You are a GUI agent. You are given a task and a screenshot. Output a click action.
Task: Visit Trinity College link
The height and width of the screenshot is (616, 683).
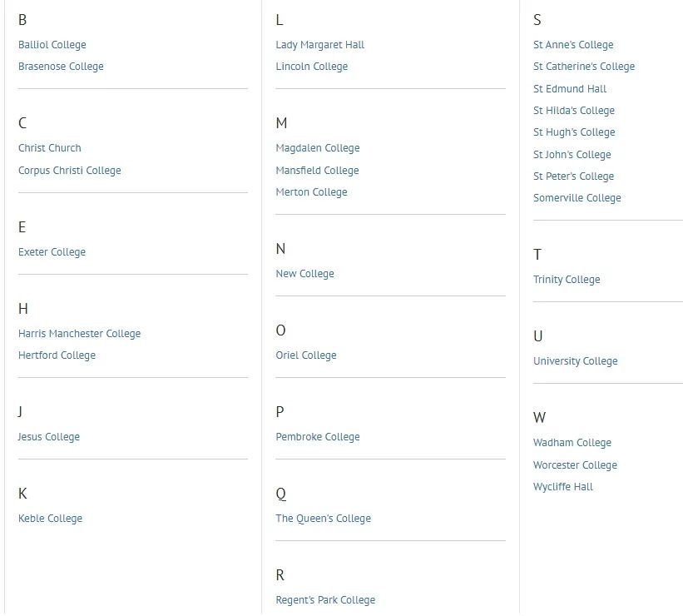(x=566, y=280)
